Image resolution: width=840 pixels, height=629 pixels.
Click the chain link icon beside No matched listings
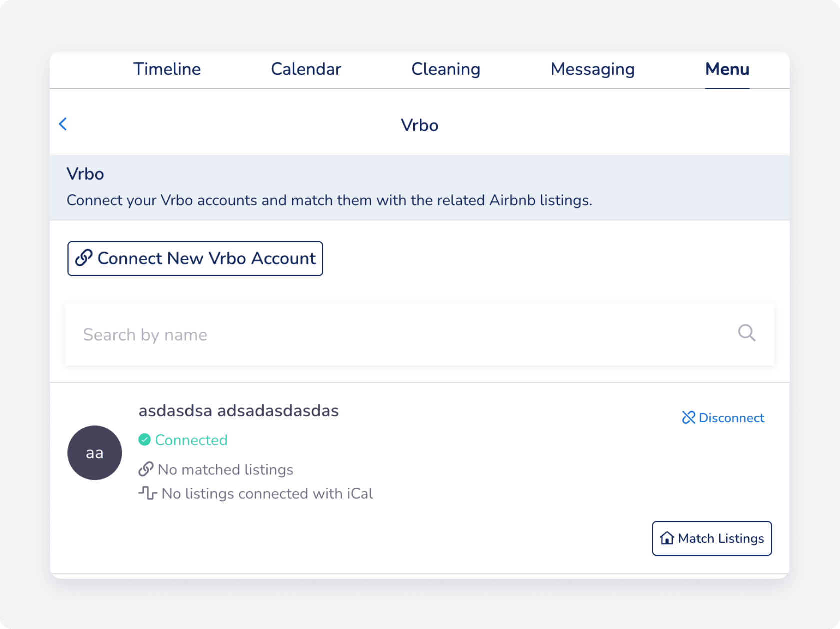[x=146, y=469]
